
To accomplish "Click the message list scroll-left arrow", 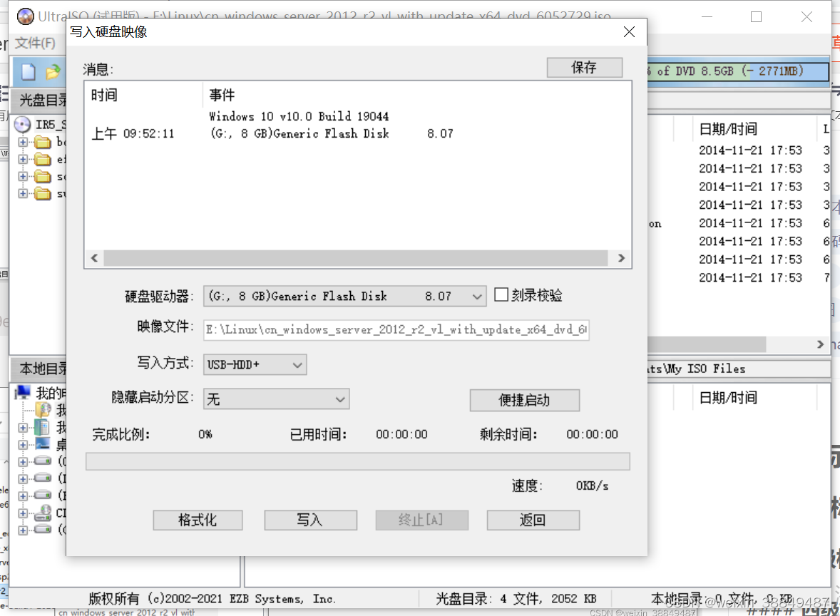I will coord(94,258).
